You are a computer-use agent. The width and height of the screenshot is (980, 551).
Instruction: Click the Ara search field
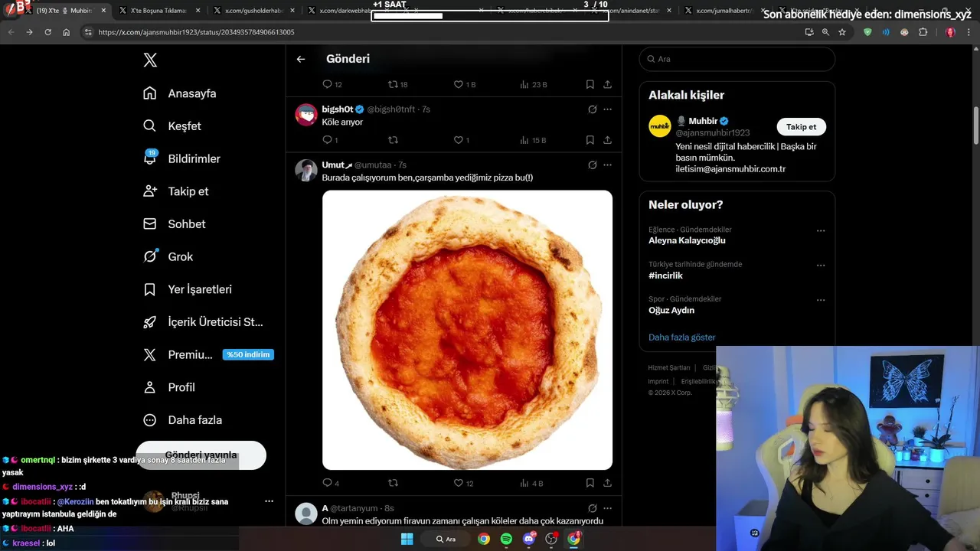(x=737, y=59)
